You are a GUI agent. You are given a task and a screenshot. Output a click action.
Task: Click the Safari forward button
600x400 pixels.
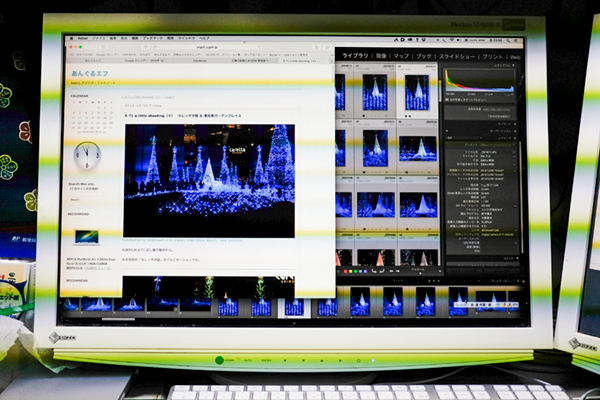click(x=95, y=47)
